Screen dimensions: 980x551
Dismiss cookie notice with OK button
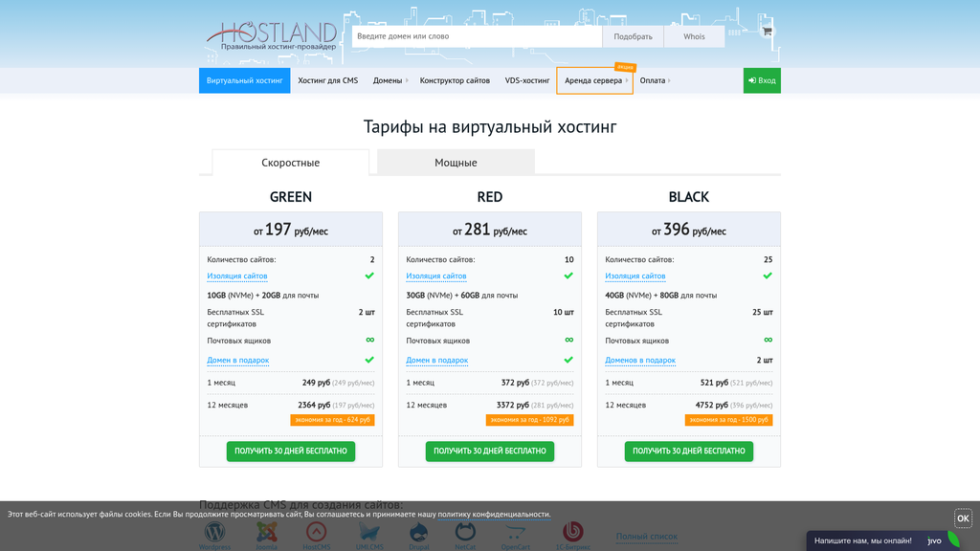(961, 518)
